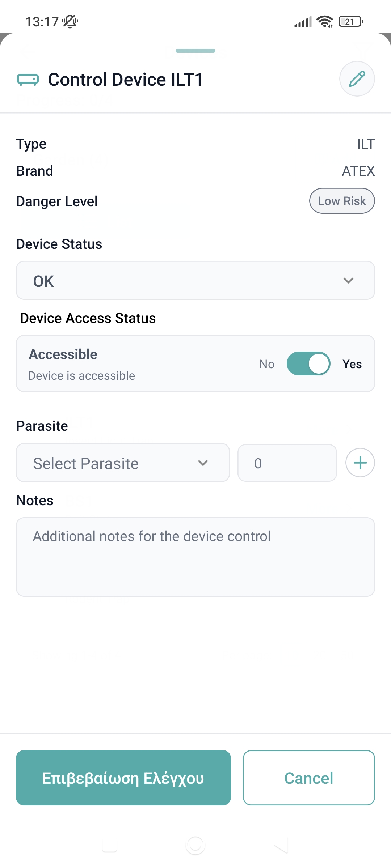The image size is (391, 868).
Task: Toggle the Accessible switch
Action: point(308,363)
